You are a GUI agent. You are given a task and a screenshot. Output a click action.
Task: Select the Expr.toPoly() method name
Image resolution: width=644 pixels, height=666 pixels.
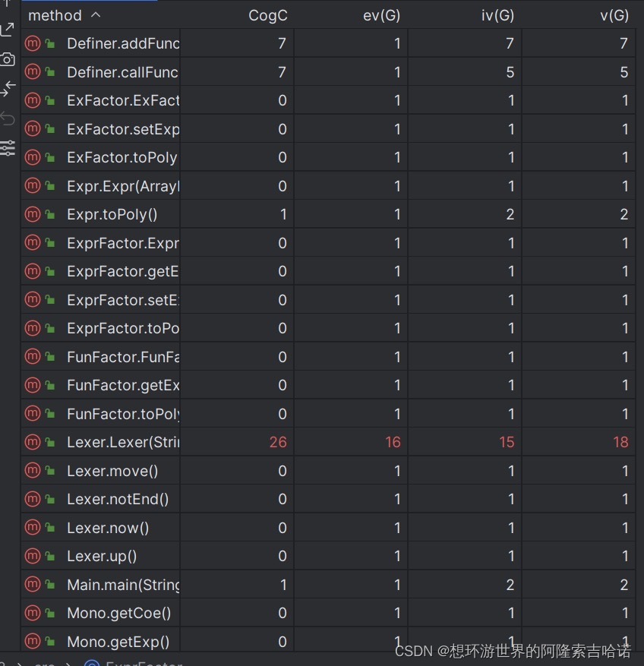(x=112, y=214)
